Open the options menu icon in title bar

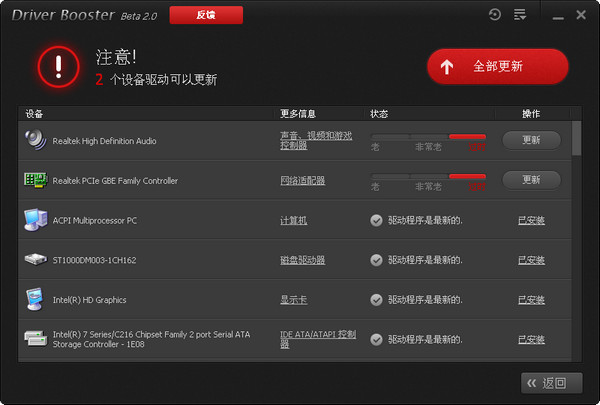tap(520, 15)
